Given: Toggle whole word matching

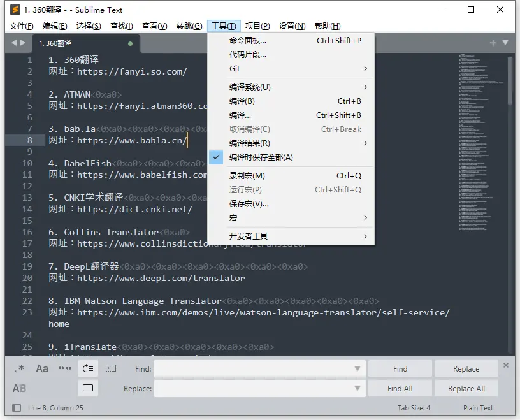Looking at the screenshot, I should click(64, 368).
